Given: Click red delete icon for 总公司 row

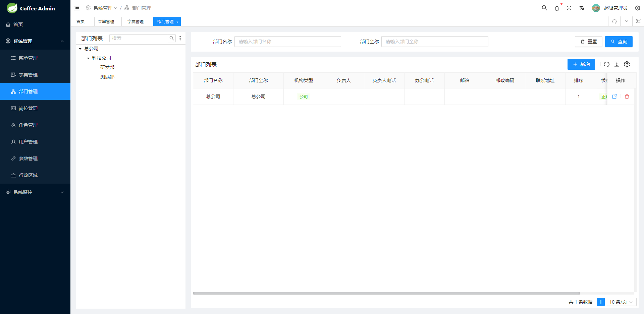Looking at the screenshot, I should (627, 97).
